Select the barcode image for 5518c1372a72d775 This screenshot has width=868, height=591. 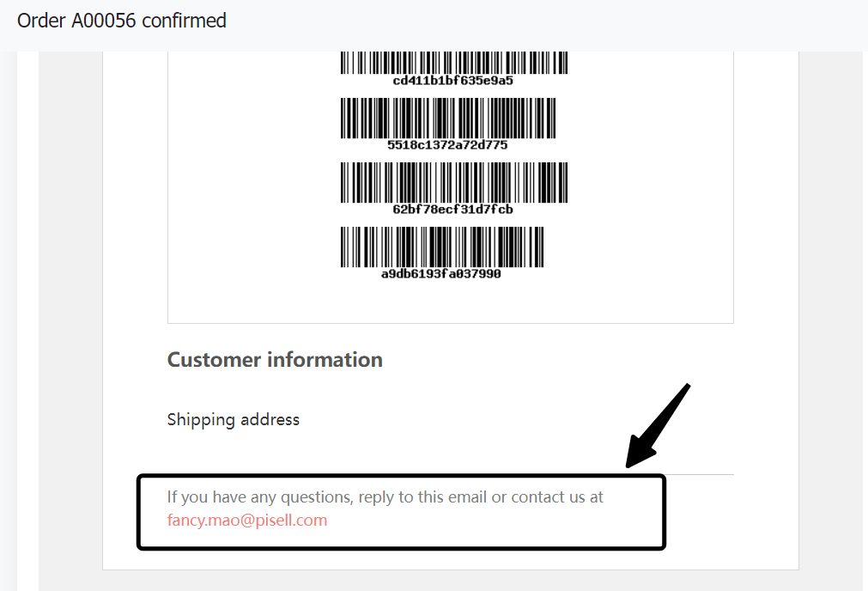(447, 118)
